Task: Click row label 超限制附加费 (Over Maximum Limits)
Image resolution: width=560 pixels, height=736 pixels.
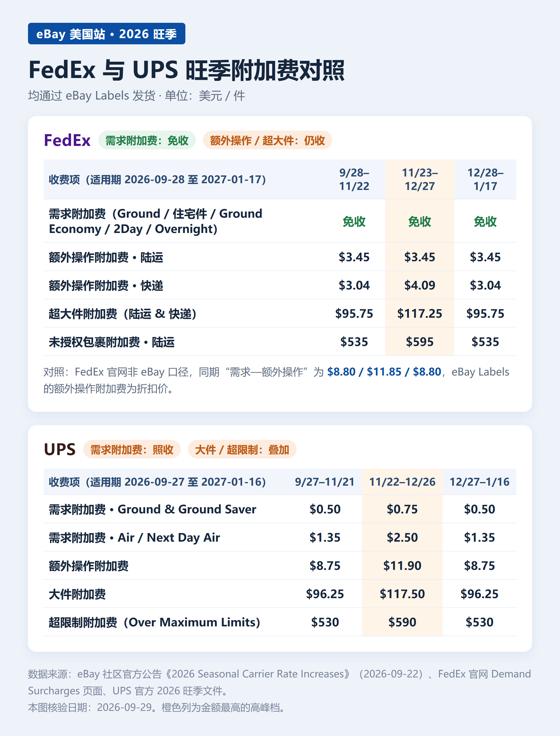Action: point(154,622)
